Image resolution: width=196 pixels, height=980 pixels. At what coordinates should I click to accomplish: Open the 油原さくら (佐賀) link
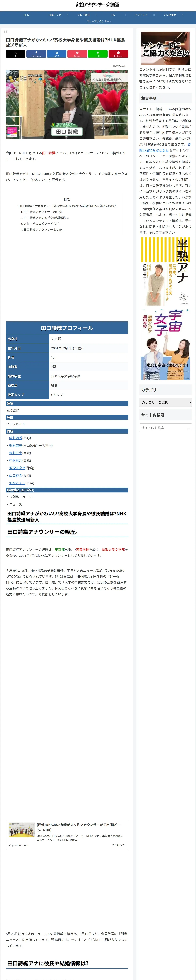pos(17,483)
